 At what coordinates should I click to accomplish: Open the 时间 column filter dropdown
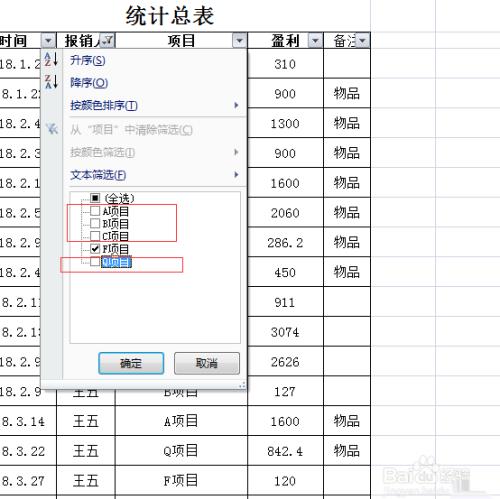tap(48, 41)
